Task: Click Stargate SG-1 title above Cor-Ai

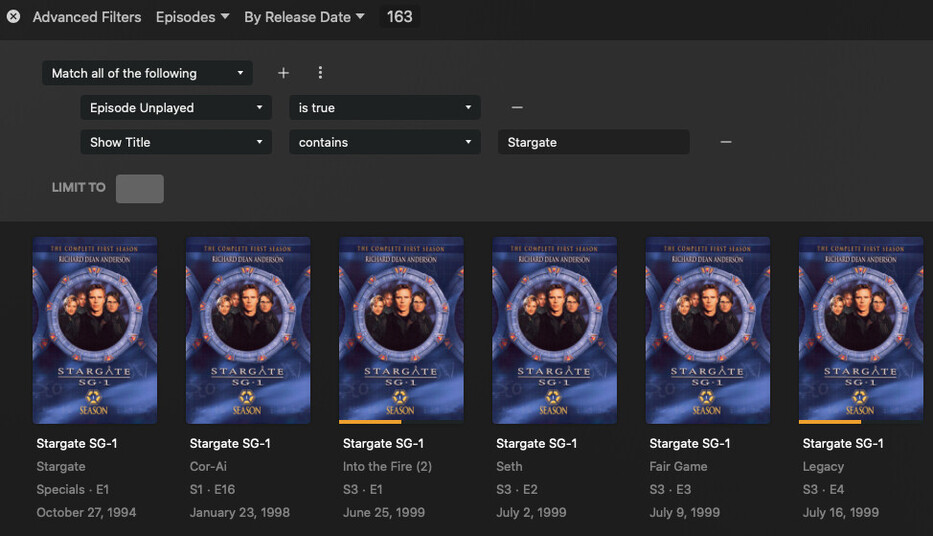Action: [230, 443]
